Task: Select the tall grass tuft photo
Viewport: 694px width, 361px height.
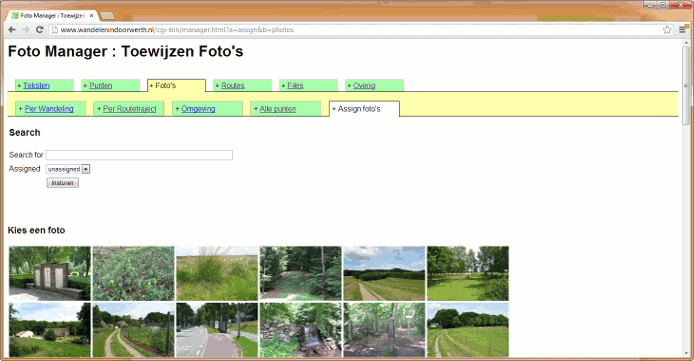Action: pos(217,273)
